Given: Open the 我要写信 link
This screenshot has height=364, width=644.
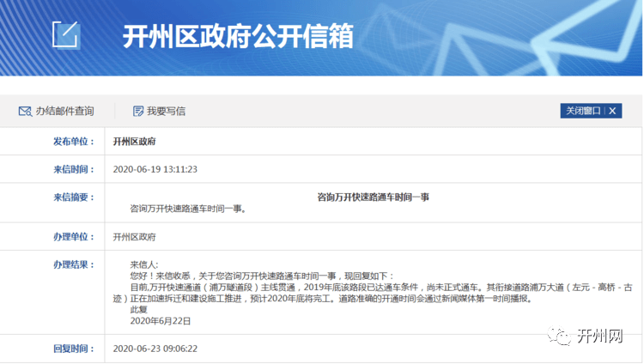Looking at the screenshot, I should pos(166,112).
